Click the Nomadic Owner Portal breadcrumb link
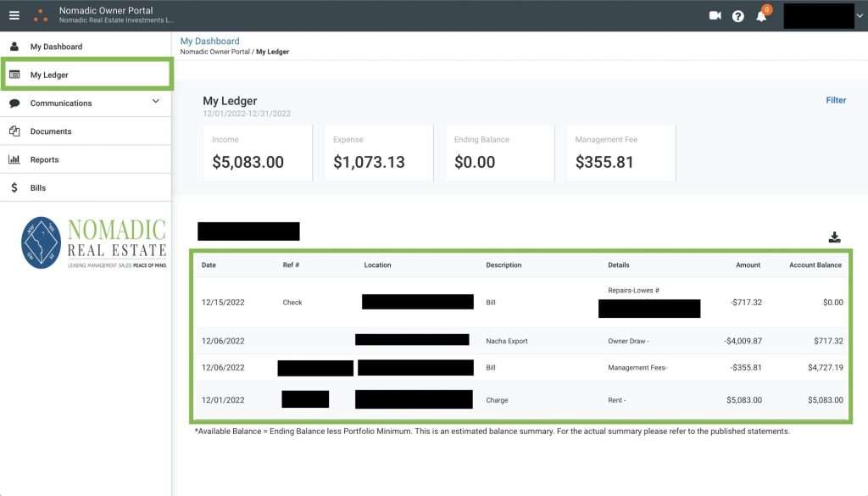Screen dimensions: 868x496 tap(214, 52)
